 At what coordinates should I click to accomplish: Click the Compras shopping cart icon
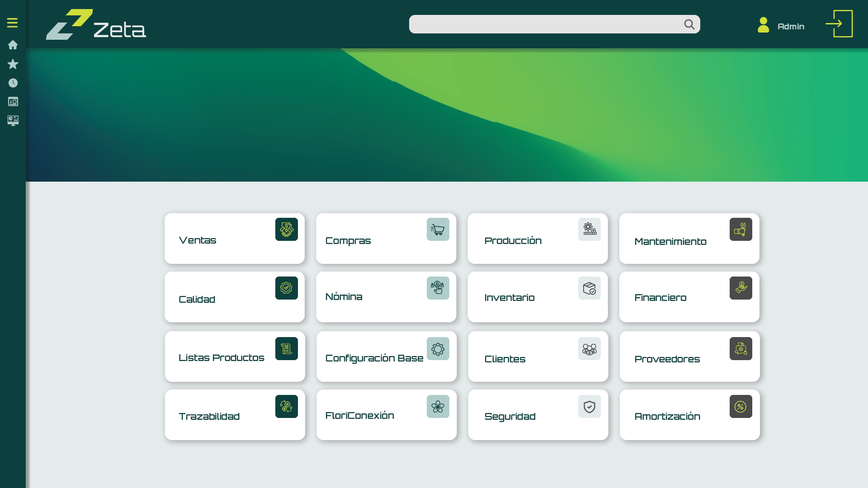click(438, 230)
